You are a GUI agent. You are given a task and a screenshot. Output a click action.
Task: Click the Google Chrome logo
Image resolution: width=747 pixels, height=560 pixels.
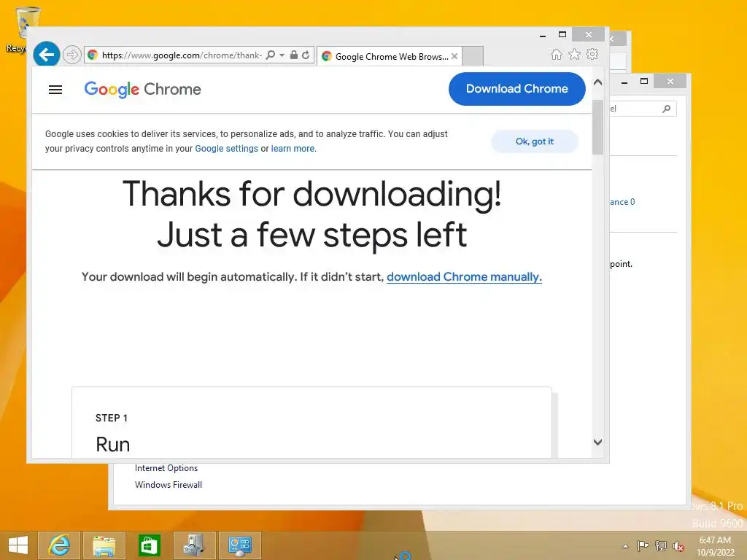click(142, 89)
